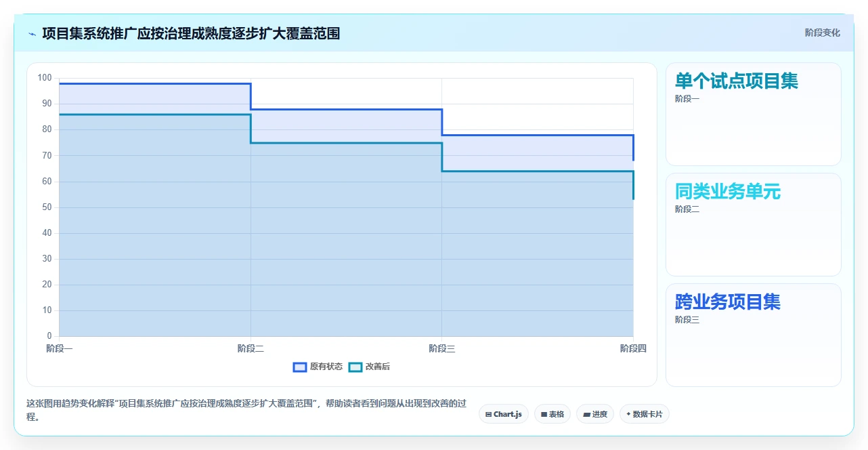Click the 0 y-axis value
Viewport: 868px width, 450px height.
pyautogui.click(x=49, y=336)
